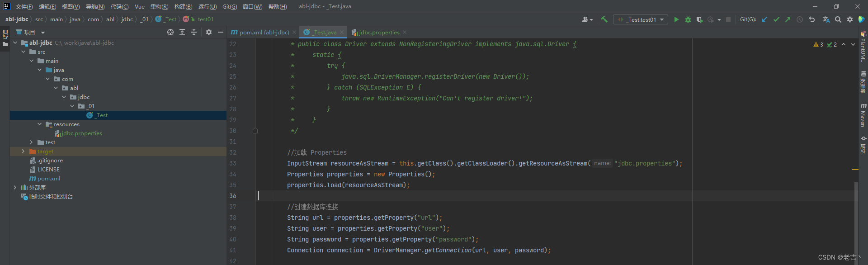The width and height of the screenshot is (868, 265).
Task: Close the _Test.java editor tab
Action: [342, 32]
